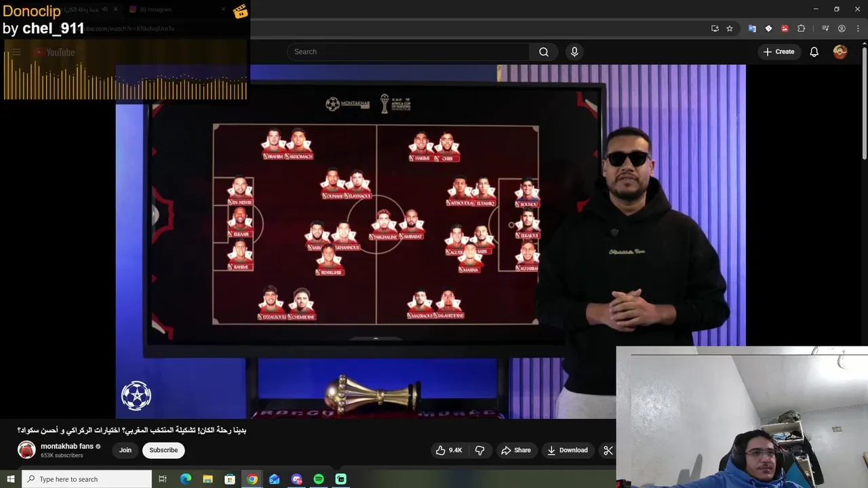Open the Chrome profile icon
868x488 pixels.
click(x=842, y=28)
